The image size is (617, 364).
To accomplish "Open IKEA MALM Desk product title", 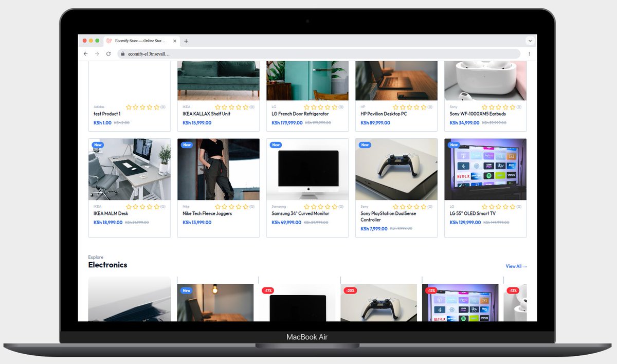I will tap(111, 213).
